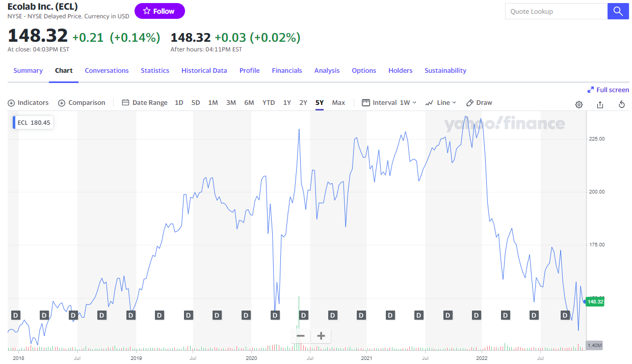Open the Financials tab

point(287,71)
